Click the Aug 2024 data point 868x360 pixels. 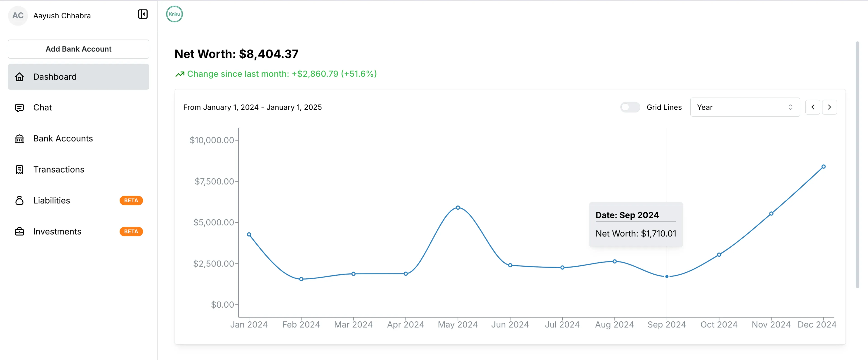click(615, 261)
